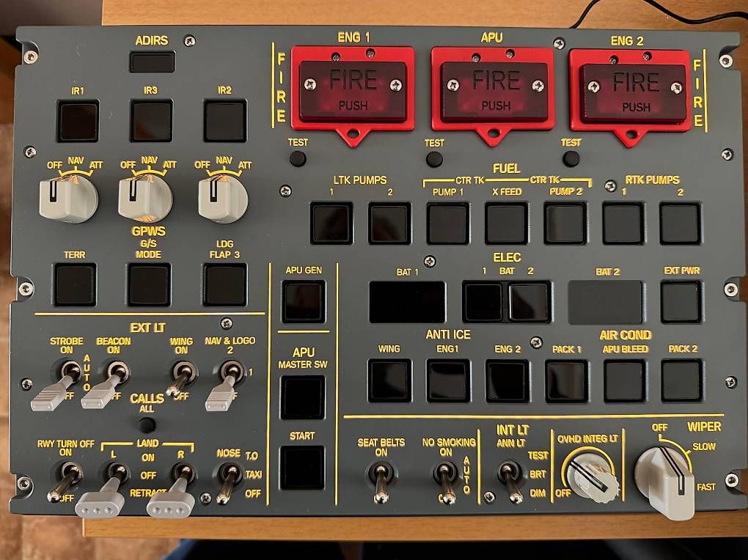Push the EXT PWR button
Viewport: 748px width, 560px height.
681,302
